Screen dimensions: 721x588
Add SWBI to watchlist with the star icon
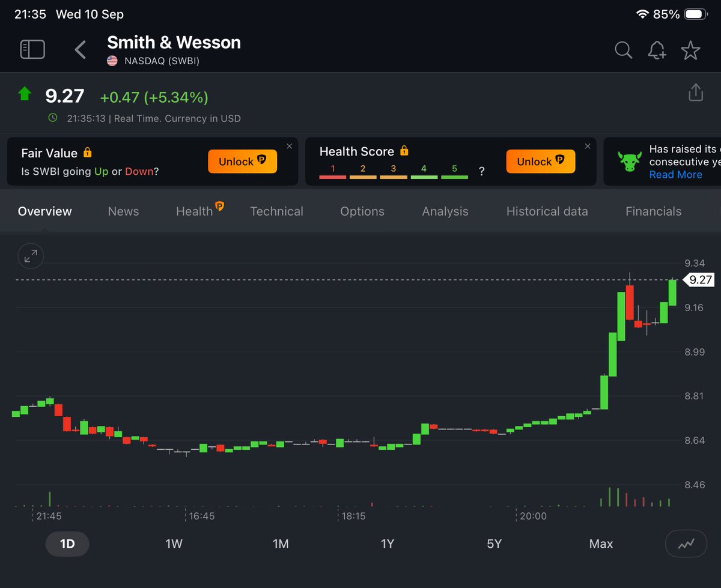pyautogui.click(x=690, y=50)
